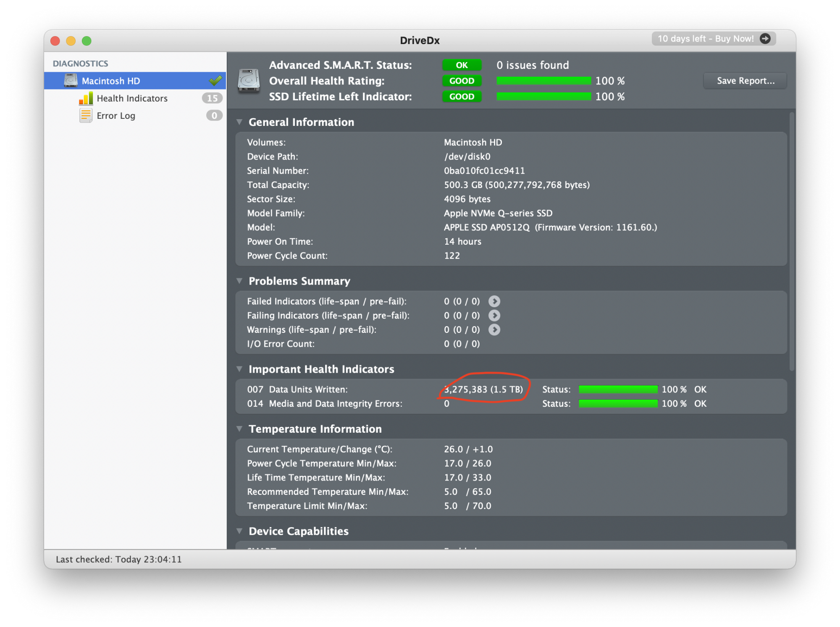Collapse the Temperature Information section
Image resolution: width=840 pixels, height=627 pixels.
coord(239,428)
